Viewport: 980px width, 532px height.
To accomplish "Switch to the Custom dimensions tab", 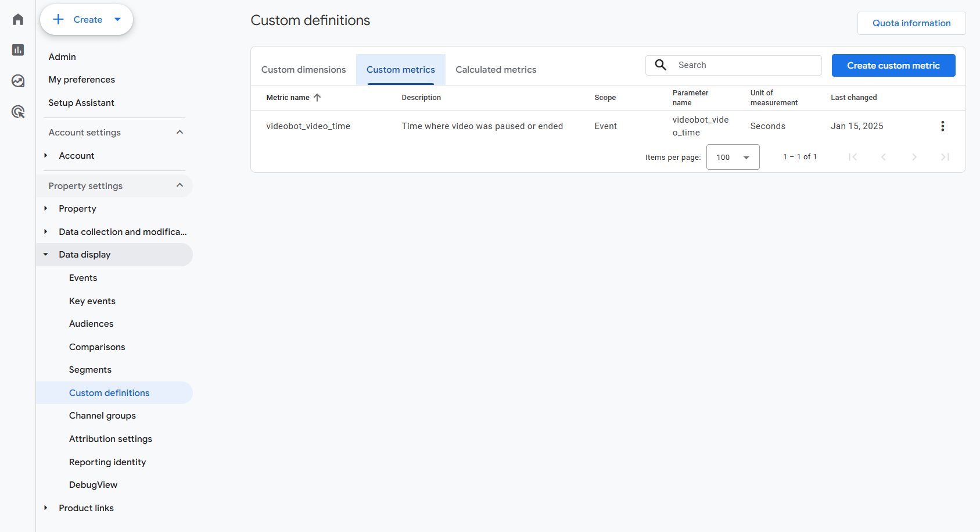I will pos(303,69).
